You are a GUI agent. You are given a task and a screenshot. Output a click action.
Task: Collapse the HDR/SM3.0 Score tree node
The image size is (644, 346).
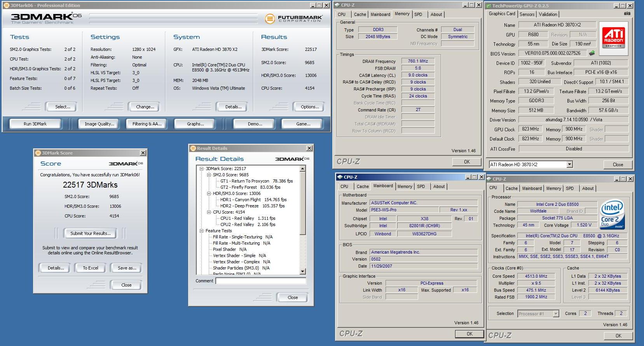[209, 193]
